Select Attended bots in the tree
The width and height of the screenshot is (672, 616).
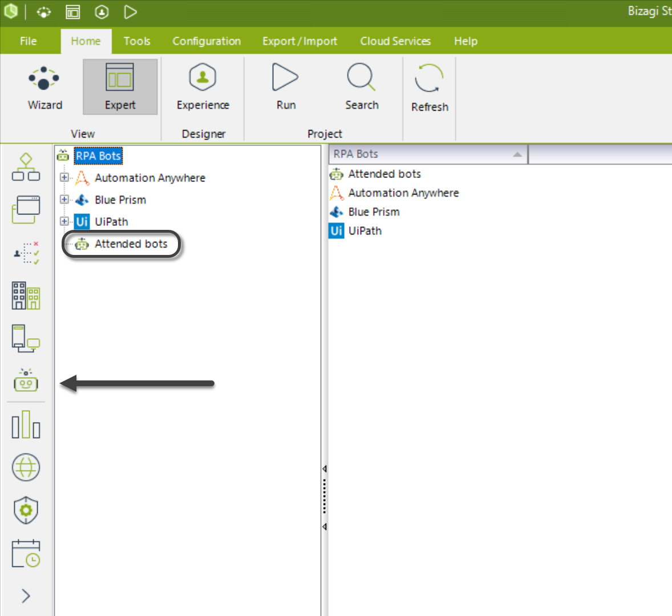tap(131, 244)
